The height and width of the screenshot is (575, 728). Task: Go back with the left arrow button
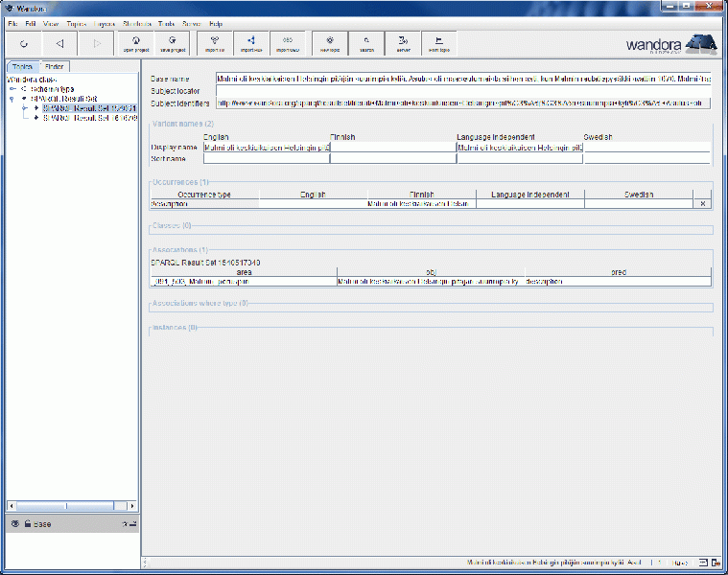[59, 43]
